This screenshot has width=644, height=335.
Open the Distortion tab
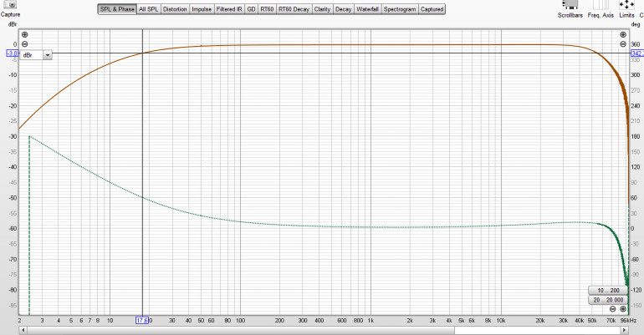click(175, 9)
